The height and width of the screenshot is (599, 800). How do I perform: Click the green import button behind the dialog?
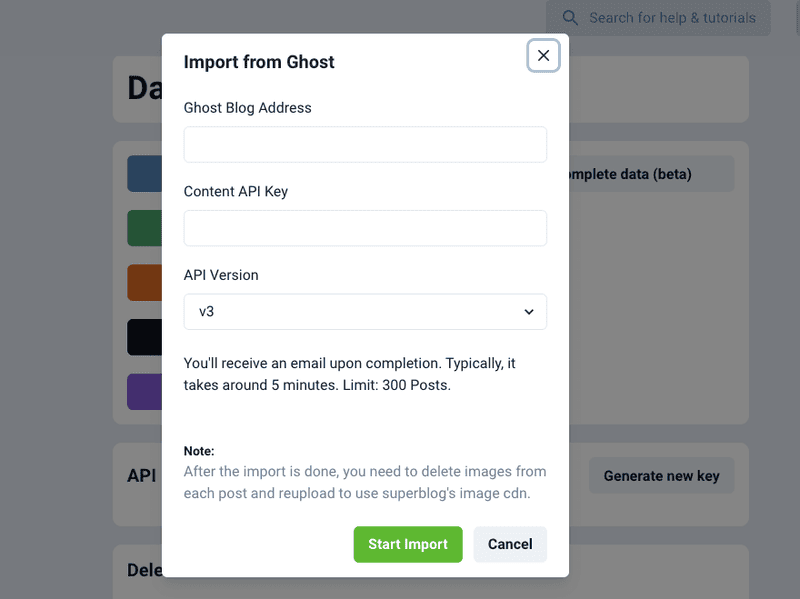point(145,228)
